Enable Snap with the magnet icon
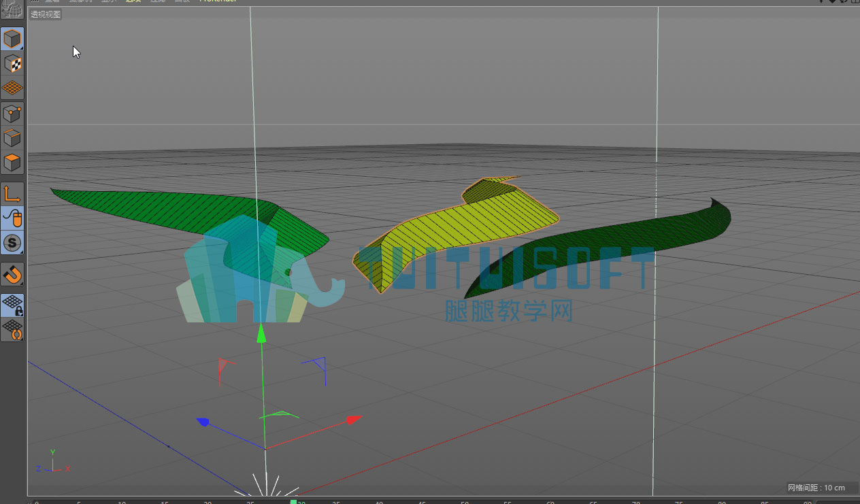The width and height of the screenshot is (860, 504). point(12,274)
